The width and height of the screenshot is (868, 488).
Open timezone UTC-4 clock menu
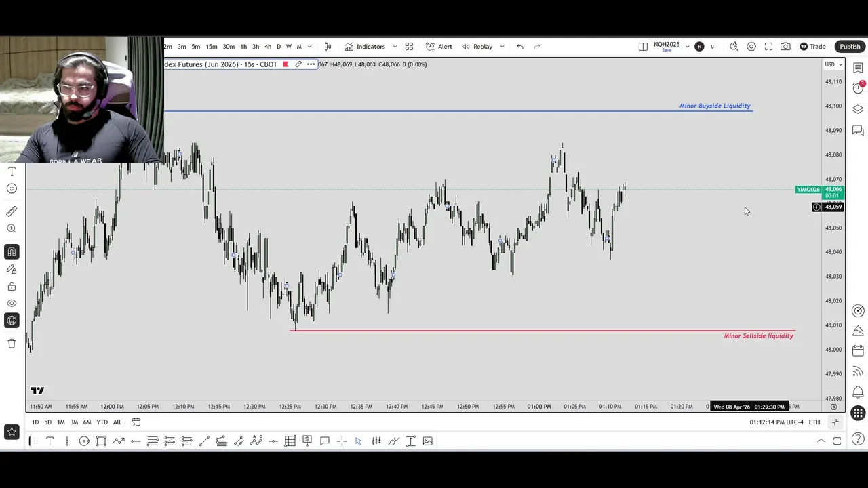click(776, 422)
